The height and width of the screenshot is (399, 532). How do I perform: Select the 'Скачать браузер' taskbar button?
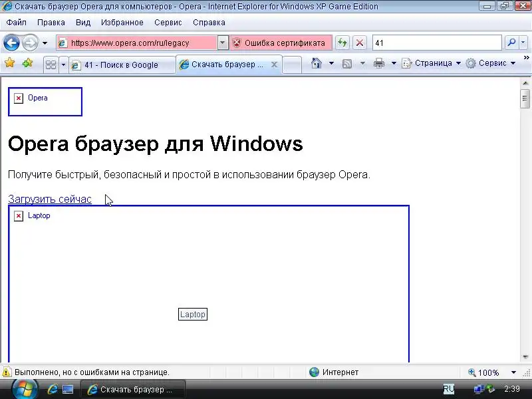click(x=133, y=390)
